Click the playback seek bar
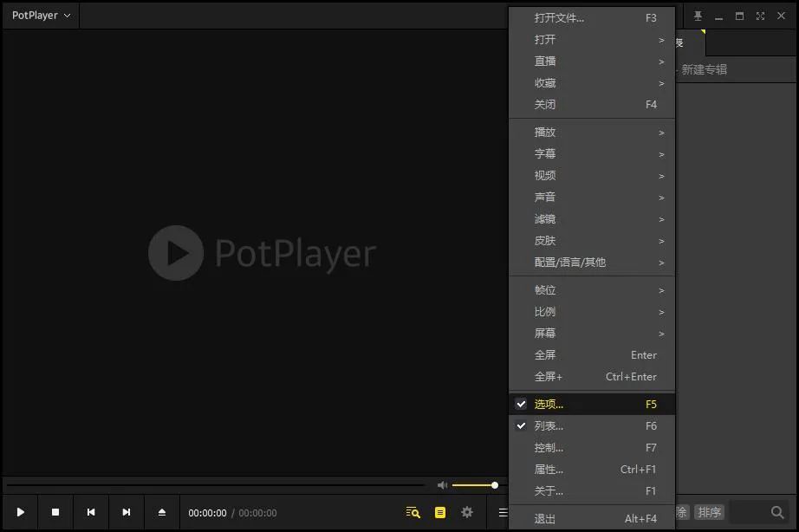 coord(215,485)
